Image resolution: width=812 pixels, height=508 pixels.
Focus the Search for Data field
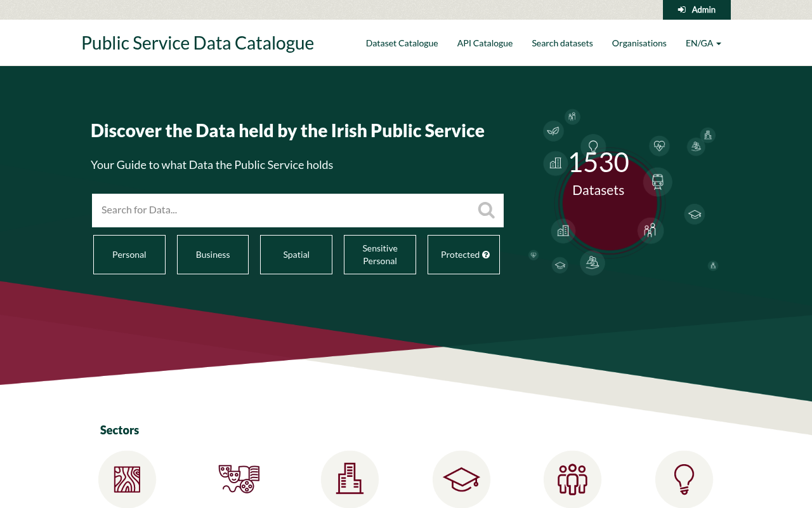[x=298, y=210]
